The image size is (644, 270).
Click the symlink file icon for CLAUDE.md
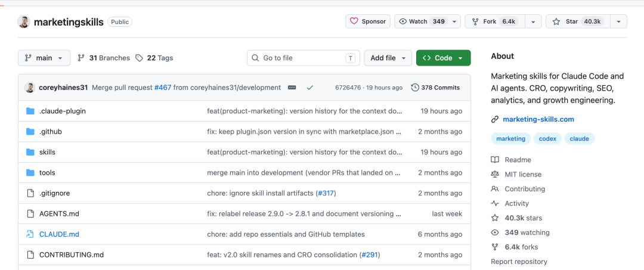coord(30,234)
